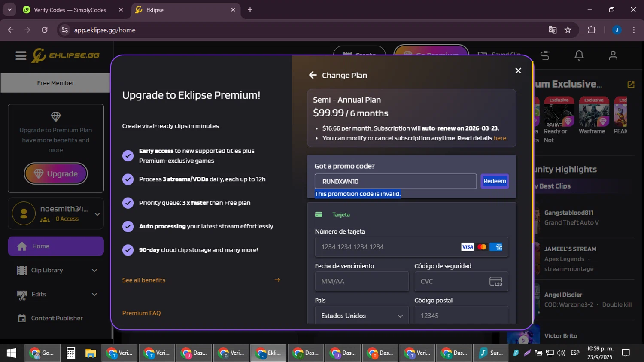This screenshot has width=644, height=362.
Task: Open the notifications bell
Action: pos(579,55)
